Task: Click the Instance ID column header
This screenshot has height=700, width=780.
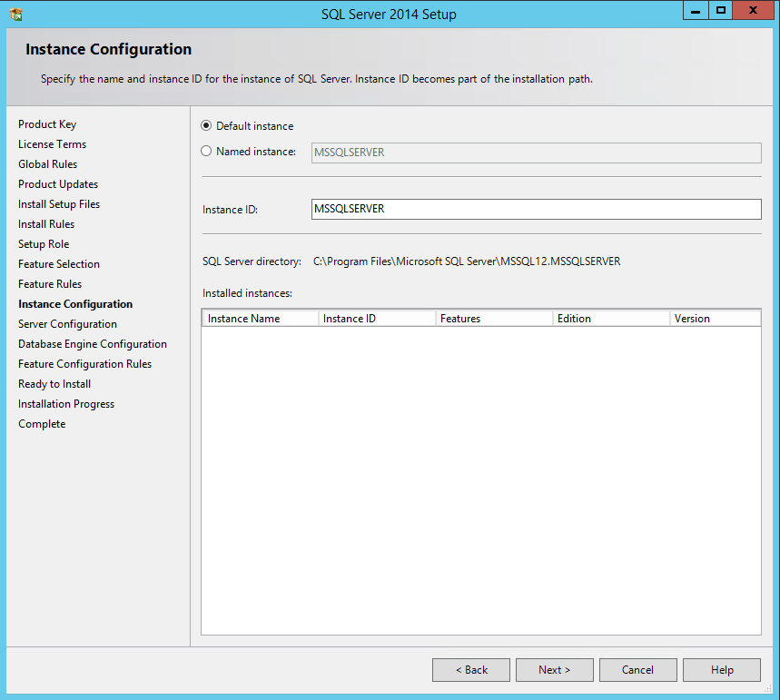Action: (x=376, y=319)
